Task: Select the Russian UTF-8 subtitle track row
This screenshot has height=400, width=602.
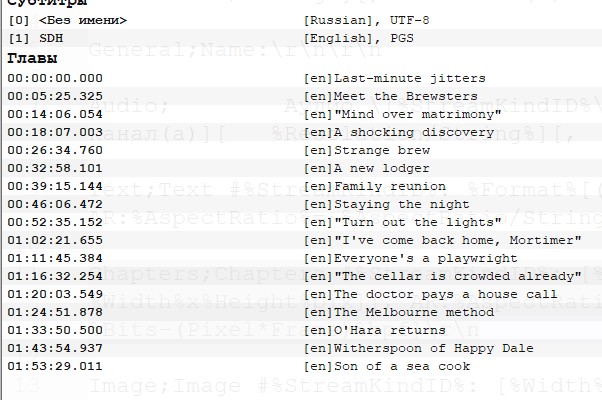Action: tap(68, 20)
